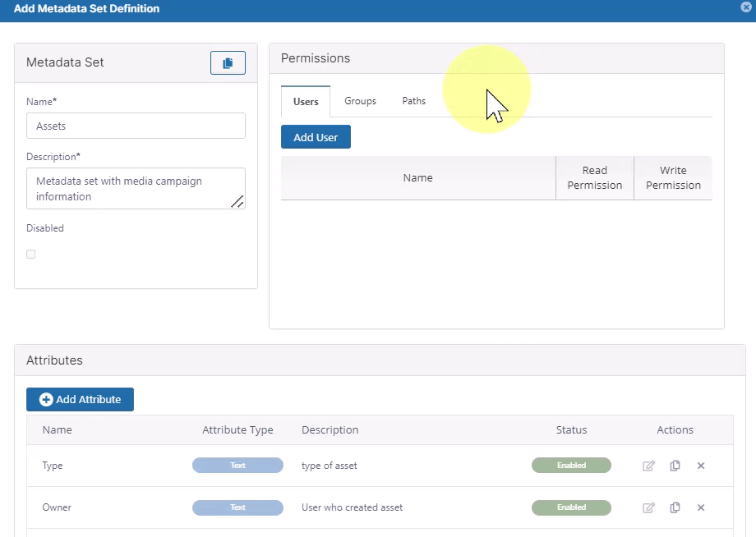This screenshot has width=756, height=537.
Task: Click the Enabled status badge for Owner
Action: click(571, 507)
